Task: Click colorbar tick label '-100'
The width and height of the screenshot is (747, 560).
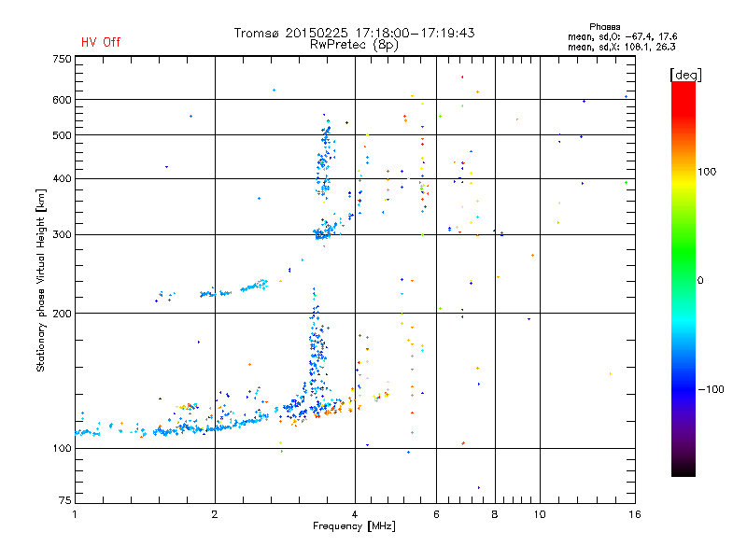Action: point(712,389)
